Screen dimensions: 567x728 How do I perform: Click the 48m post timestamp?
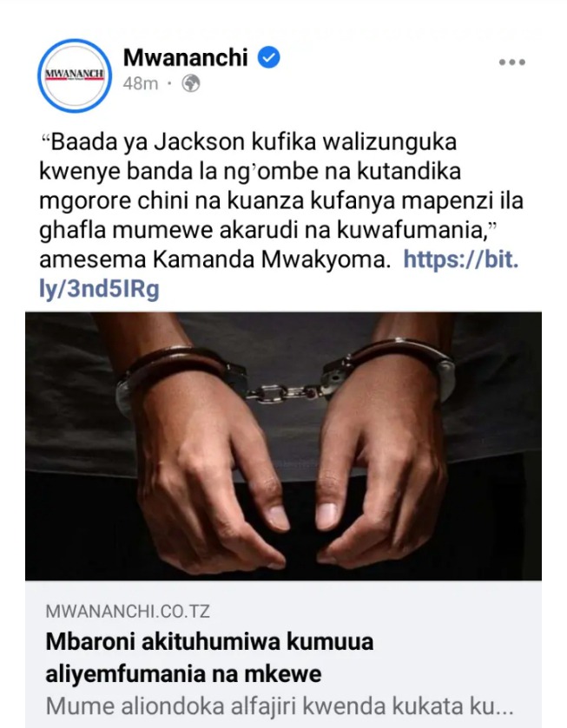(x=141, y=84)
